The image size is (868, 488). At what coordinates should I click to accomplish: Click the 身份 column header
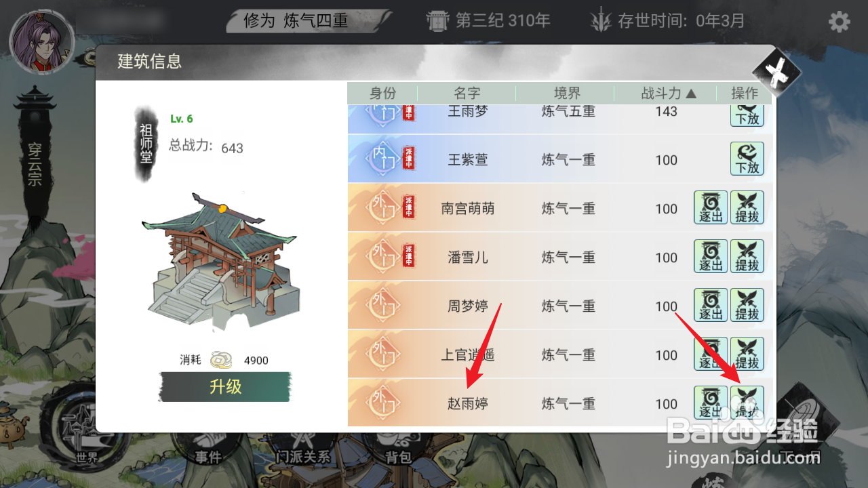pyautogui.click(x=382, y=94)
